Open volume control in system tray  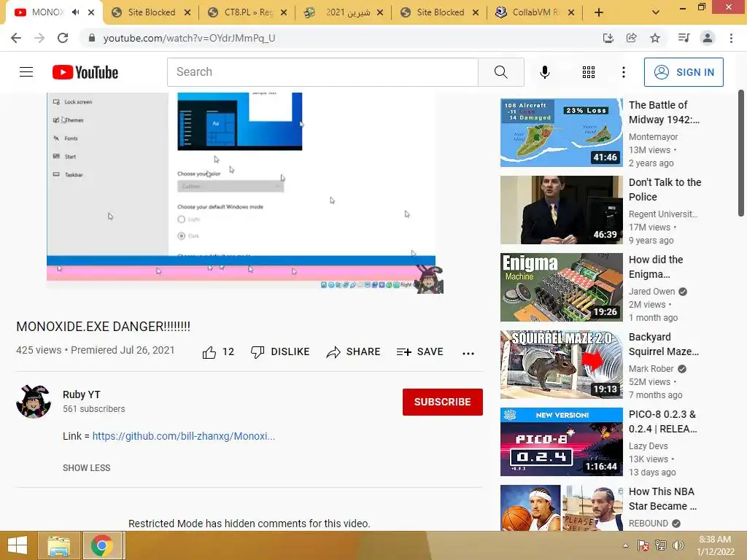coord(678,545)
